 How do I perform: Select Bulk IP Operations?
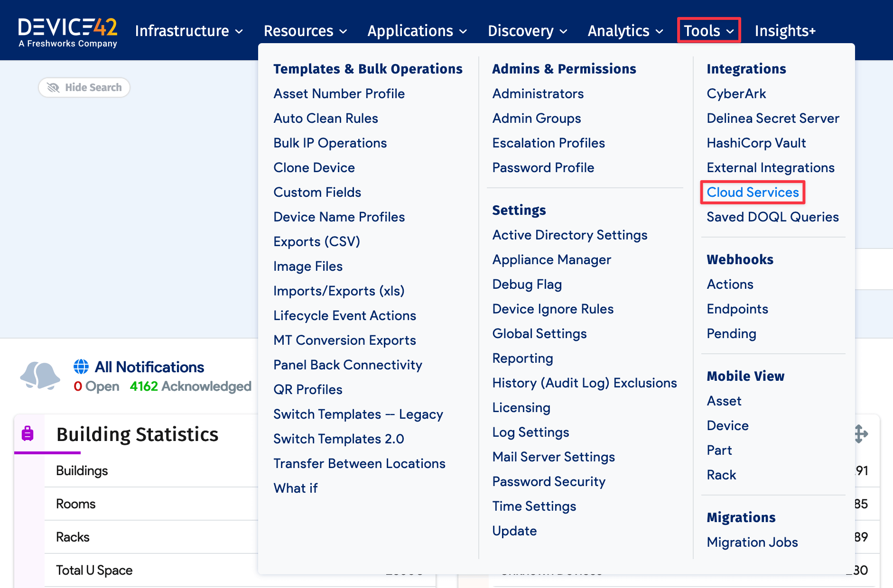(x=330, y=143)
